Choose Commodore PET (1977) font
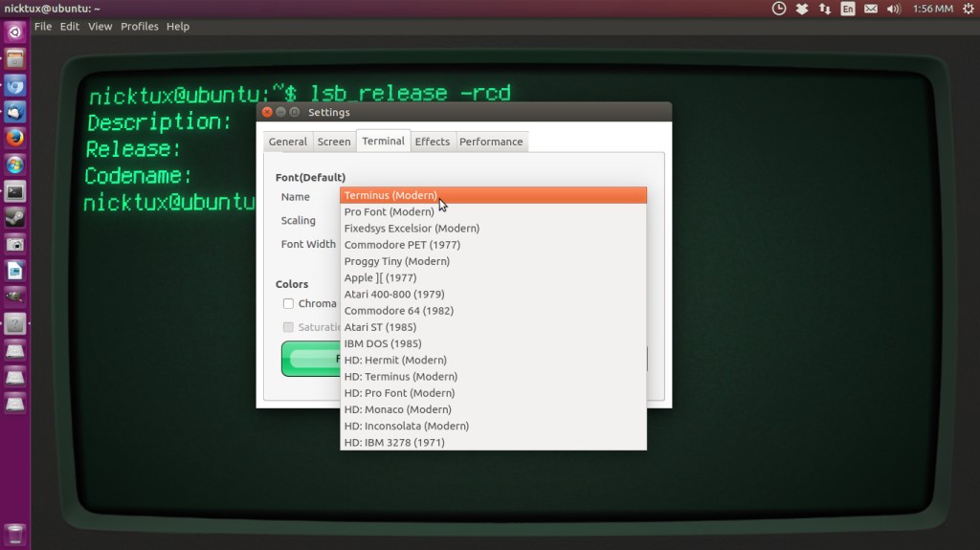Viewport: 980px width, 550px height. tap(493, 244)
